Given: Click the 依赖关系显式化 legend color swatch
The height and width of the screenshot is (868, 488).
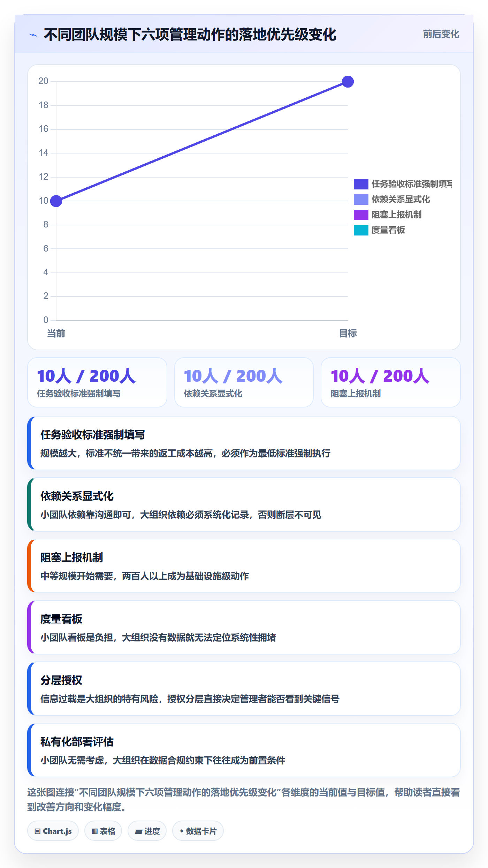Looking at the screenshot, I should click(x=361, y=199).
